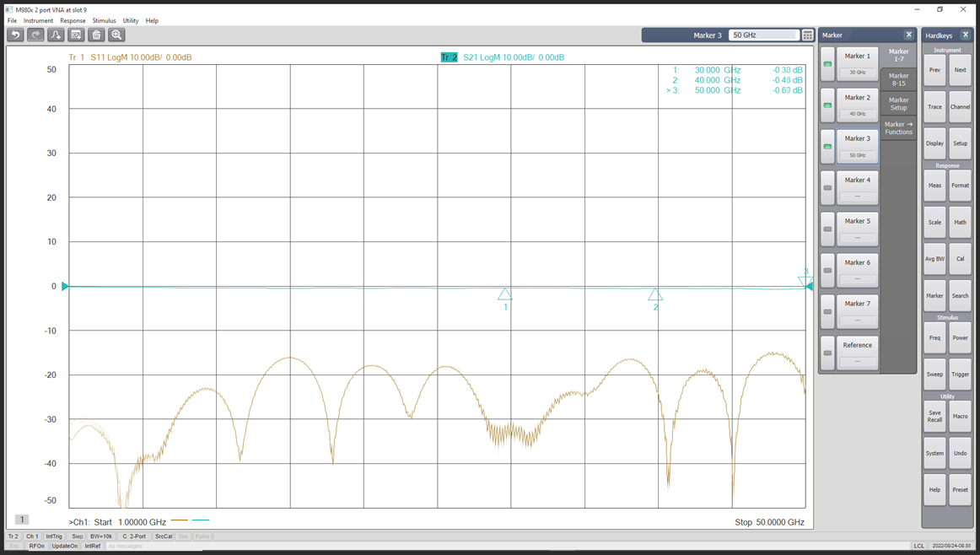980x555 pixels.
Task: Click the BW=10k status bar entry
Action: (x=101, y=536)
